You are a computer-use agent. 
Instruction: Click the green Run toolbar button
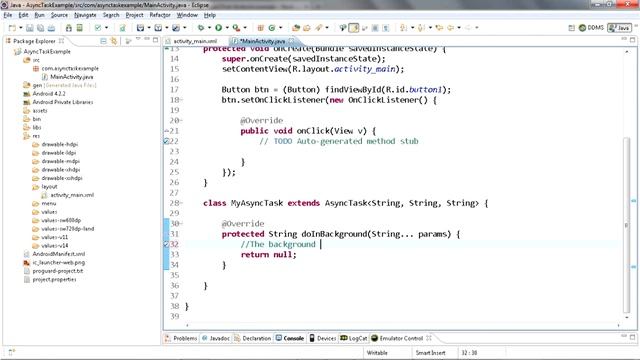click(x=219, y=28)
